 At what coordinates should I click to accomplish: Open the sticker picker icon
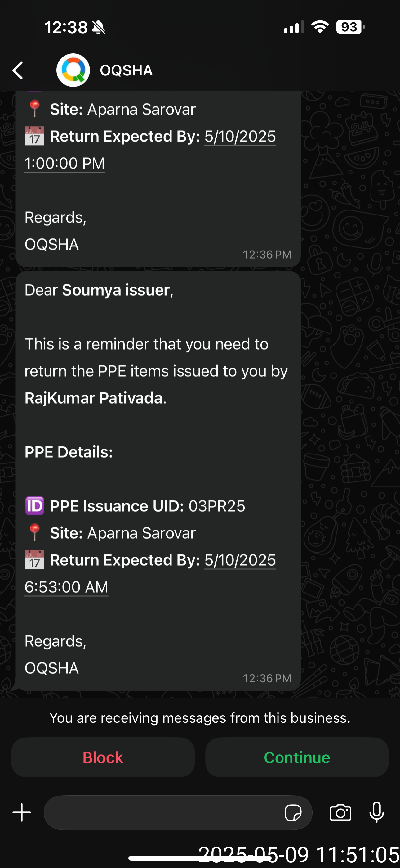(x=293, y=813)
